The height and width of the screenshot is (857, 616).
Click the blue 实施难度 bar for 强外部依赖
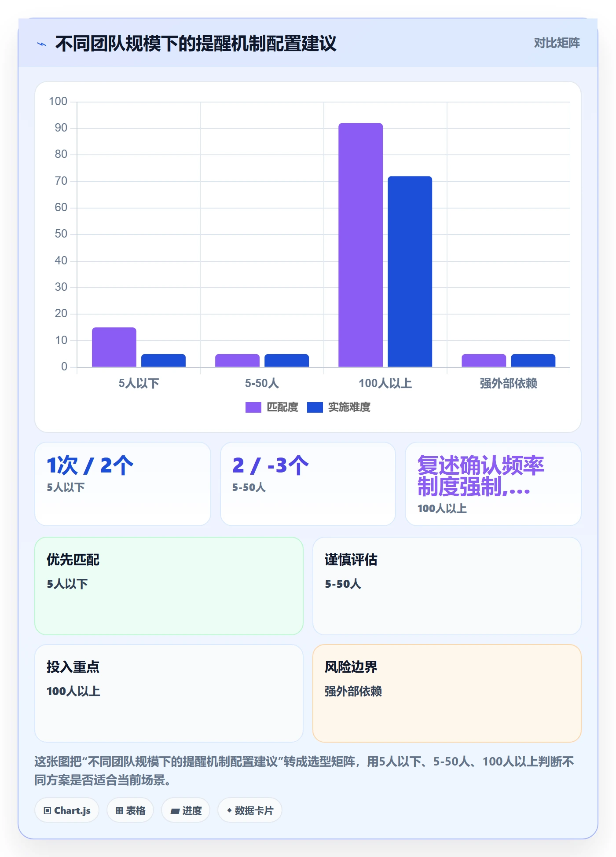coord(533,360)
